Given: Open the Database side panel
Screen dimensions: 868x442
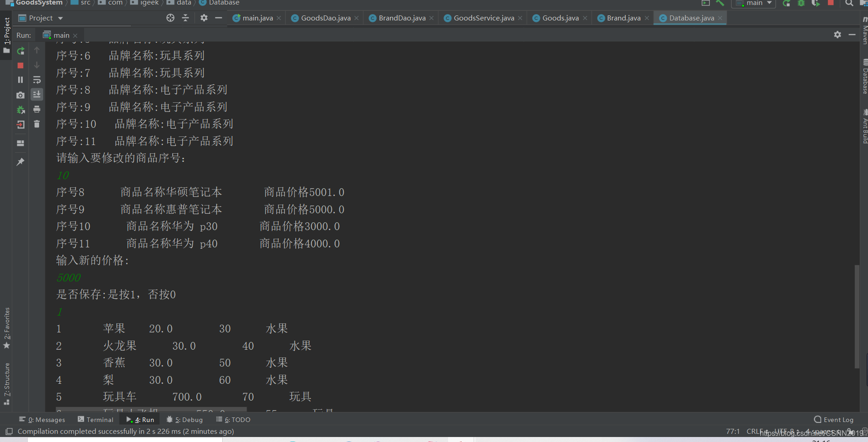Looking at the screenshot, I should coord(864,76).
